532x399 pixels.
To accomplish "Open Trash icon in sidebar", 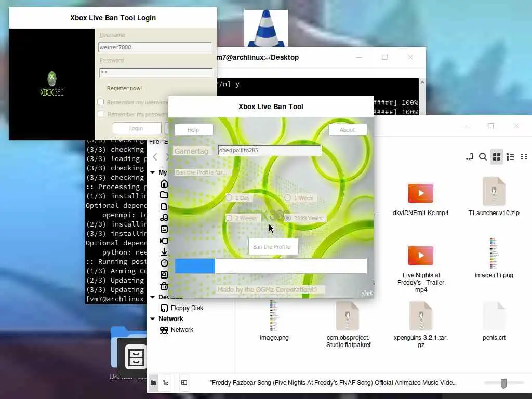I will tap(164, 286).
